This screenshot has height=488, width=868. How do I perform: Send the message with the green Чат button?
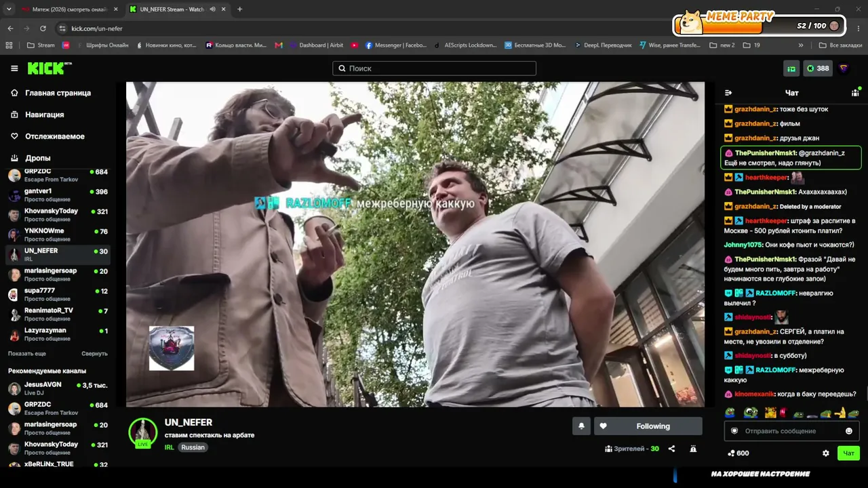click(848, 453)
